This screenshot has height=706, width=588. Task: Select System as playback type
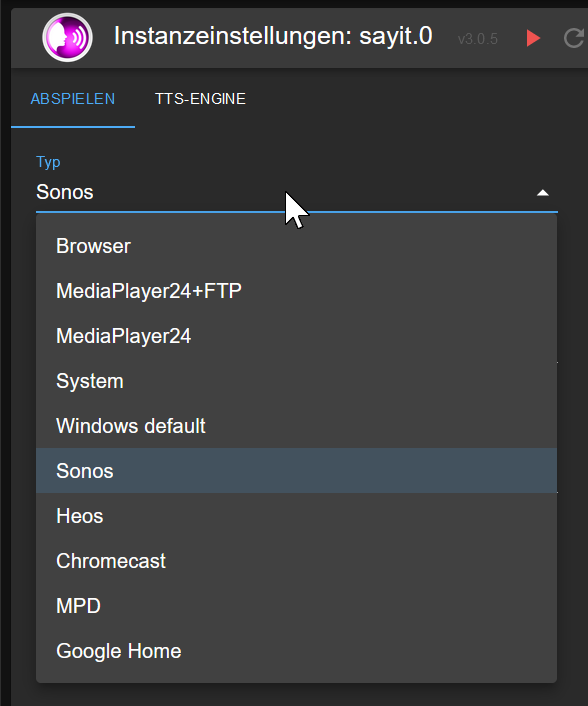pos(296,381)
